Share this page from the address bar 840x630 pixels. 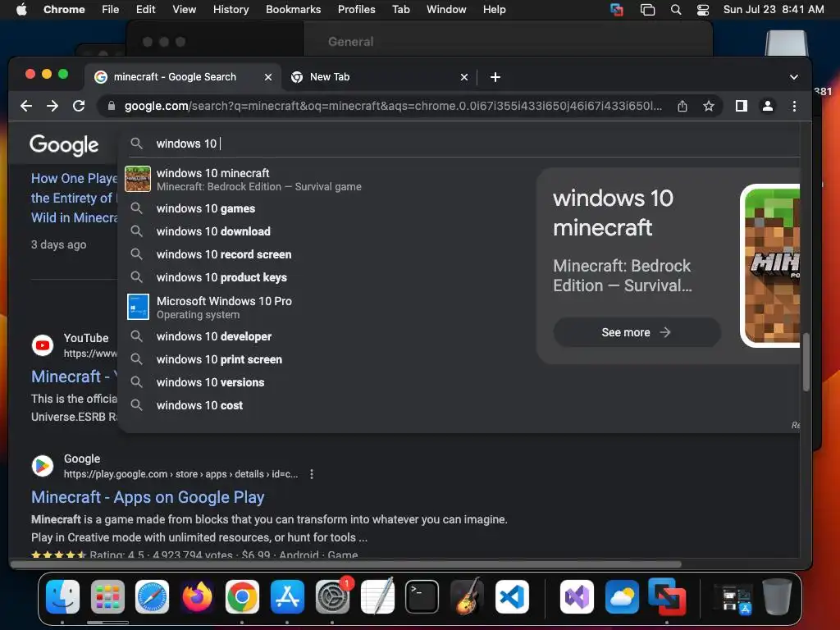click(682, 106)
